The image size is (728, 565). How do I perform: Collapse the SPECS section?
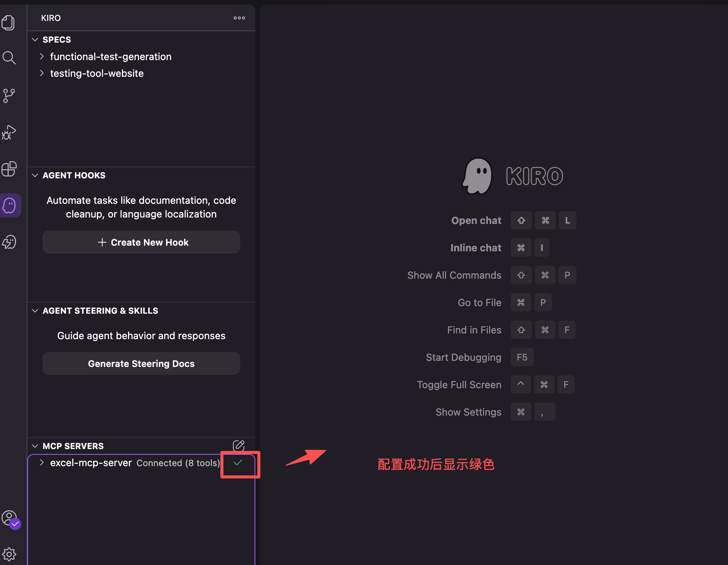tap(35, 40)
